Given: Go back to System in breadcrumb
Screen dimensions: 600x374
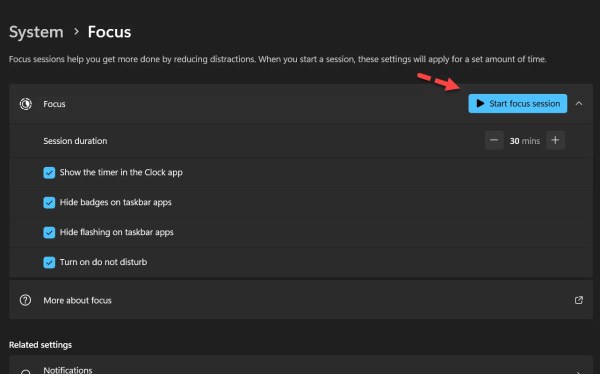Looking at the screenshot, I should [x=36, y=32].
